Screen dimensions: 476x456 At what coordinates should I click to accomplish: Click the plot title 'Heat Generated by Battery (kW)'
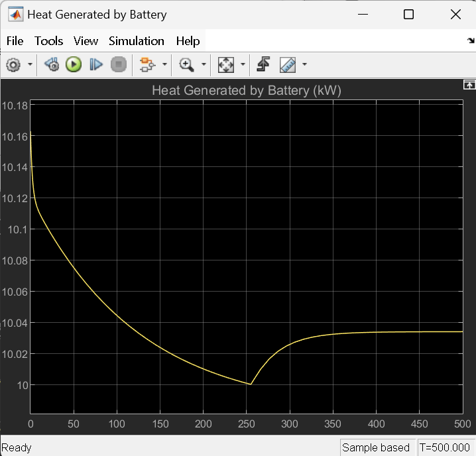246,90
